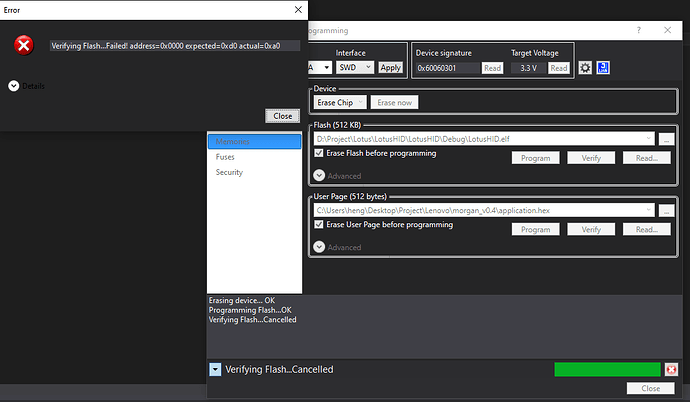The width and height of the screenshot is (690, 402).
Task: Click Program button in Flash section
Action: coord(536,158)
